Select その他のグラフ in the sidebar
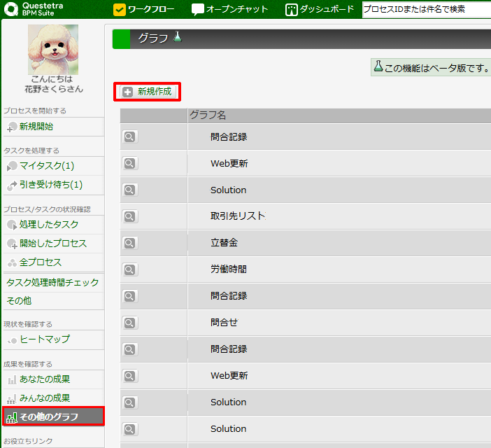Image resolution: width=491 pixels, height=448 pixels. point(53,417)
